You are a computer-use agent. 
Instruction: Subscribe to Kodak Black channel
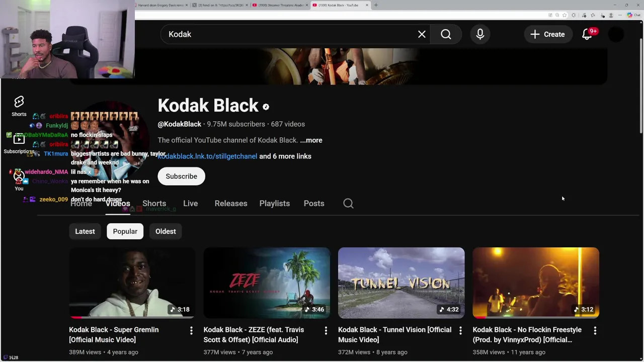pyautogui.click(x=182, y=176)
